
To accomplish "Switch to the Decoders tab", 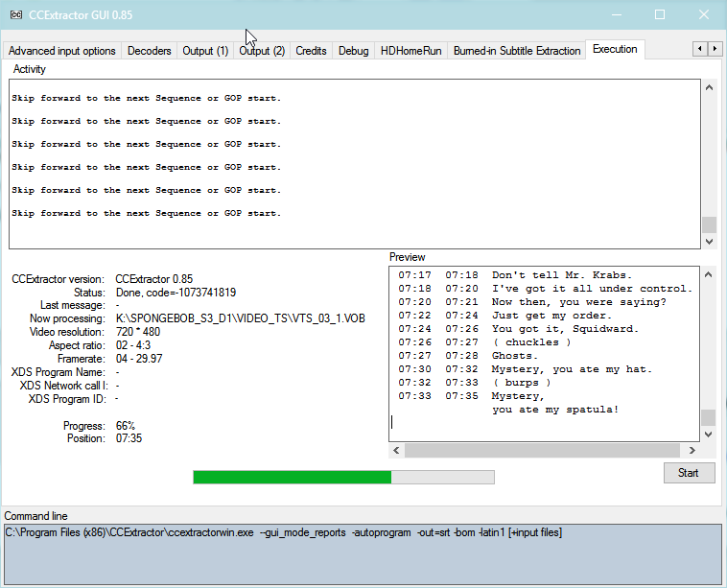I will click(x=150, y=51).
